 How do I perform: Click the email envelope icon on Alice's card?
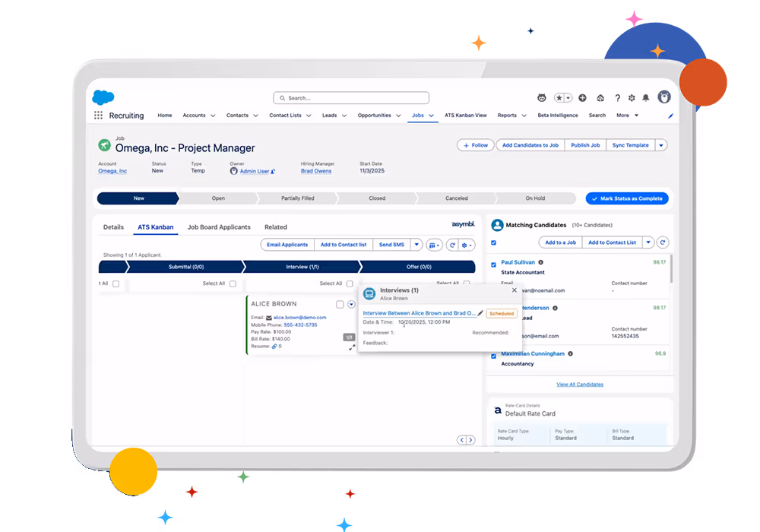coord(269,318)
